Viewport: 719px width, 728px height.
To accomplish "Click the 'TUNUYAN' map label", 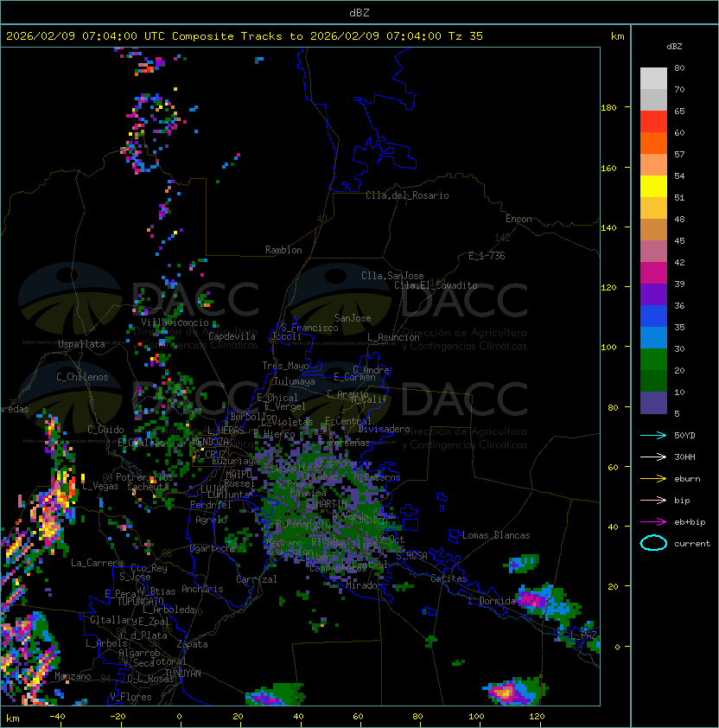I will click(x=183, y=674).
